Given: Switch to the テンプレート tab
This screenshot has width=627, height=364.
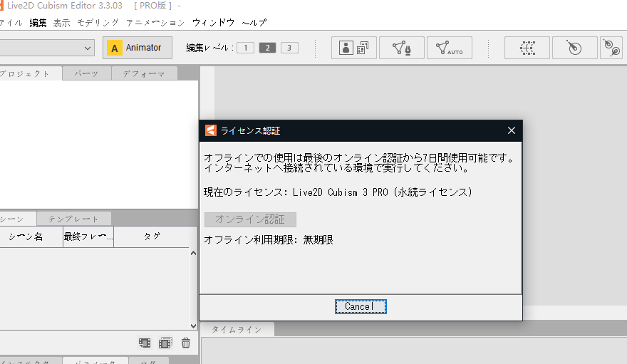Looking at the screenshot, I should pos(75,219).
